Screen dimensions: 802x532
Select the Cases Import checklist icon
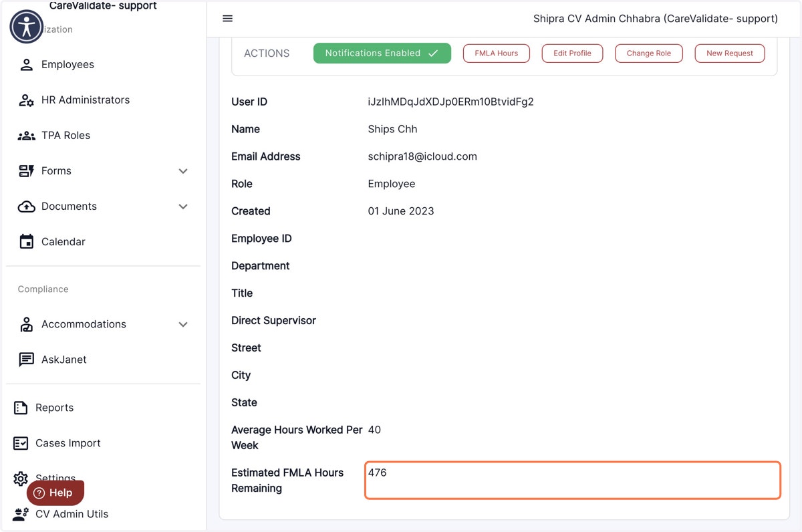click(21, 443)
